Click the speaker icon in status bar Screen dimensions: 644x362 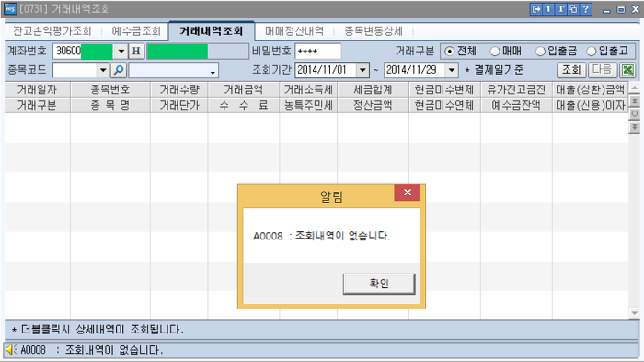pyautogui.click(x=11, y=350)
